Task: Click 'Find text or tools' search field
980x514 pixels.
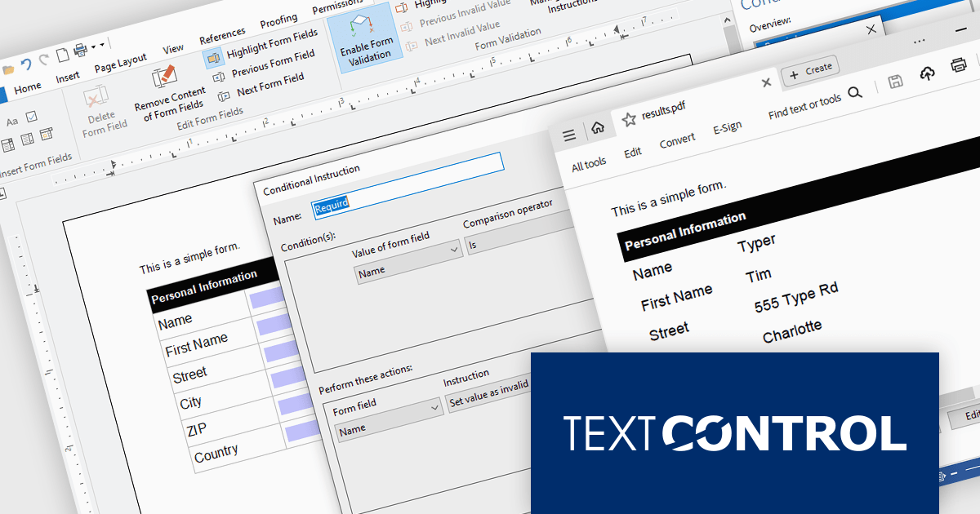Action: (x=804, y=107)
